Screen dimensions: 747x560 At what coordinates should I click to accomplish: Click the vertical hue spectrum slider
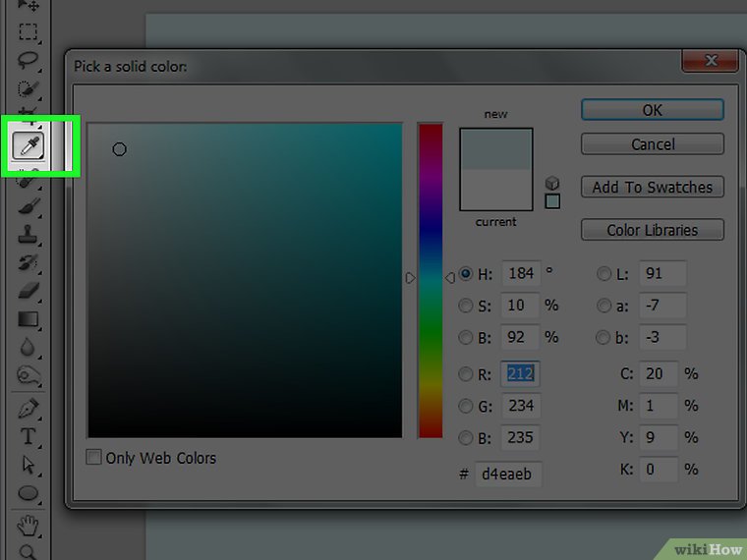pos(431,280)
